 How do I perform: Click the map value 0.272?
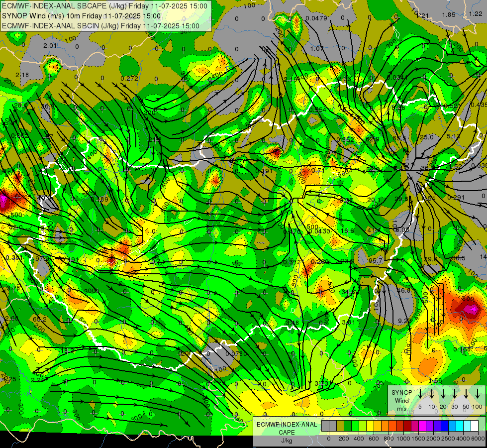tap(129, 78)
